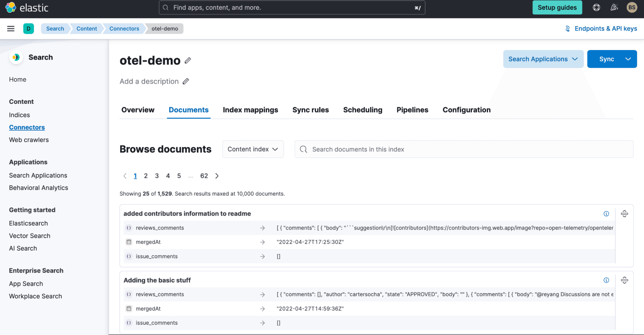The width and height of the screenshot is (644, 335).
Task: Open the hamburger navigation menu
Action: 11,29
